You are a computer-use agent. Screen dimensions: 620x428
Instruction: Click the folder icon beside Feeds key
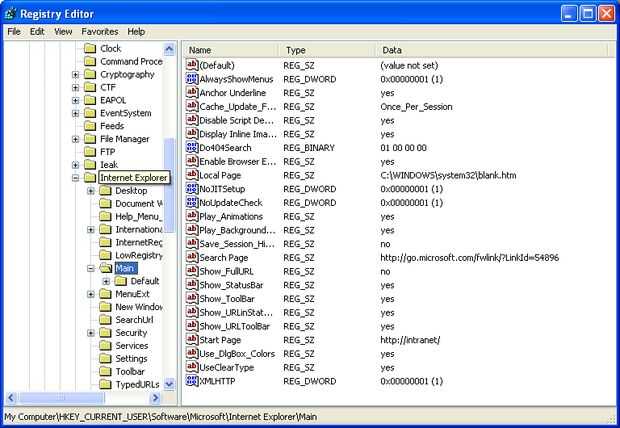click(x=90, y=126)
